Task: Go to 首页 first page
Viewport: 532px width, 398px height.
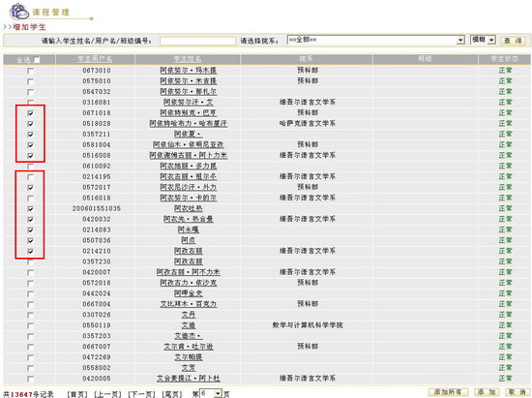Action: coord(77,394)
